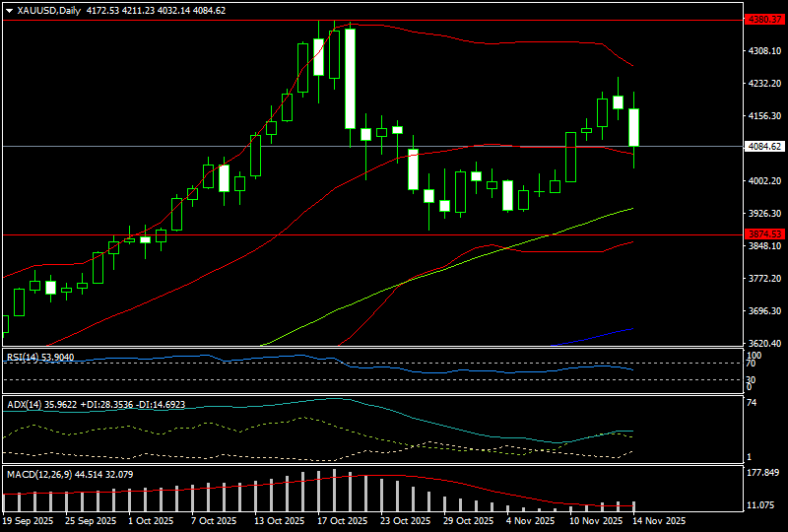Click the 3620.40 price scale value
Screen dimensions: 788x532
coord(764,343)
